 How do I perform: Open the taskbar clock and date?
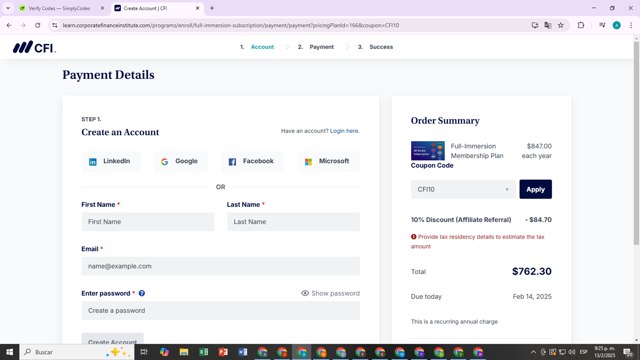(604, 352)
